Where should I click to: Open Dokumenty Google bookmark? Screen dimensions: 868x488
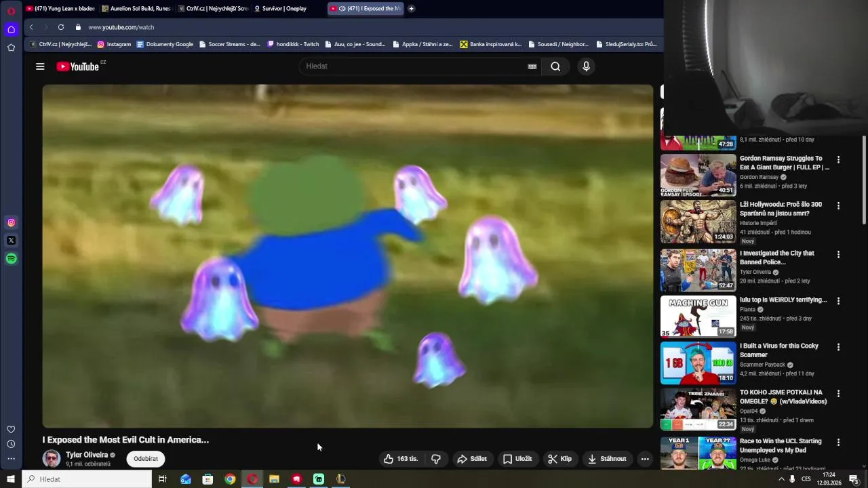click(x=165, y=44)
